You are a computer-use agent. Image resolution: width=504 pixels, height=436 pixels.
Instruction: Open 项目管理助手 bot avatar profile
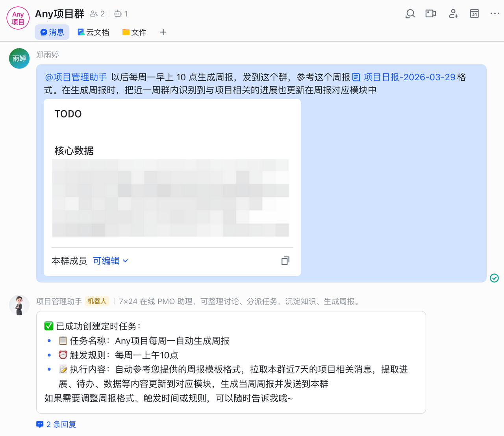[x=19, y=305]
